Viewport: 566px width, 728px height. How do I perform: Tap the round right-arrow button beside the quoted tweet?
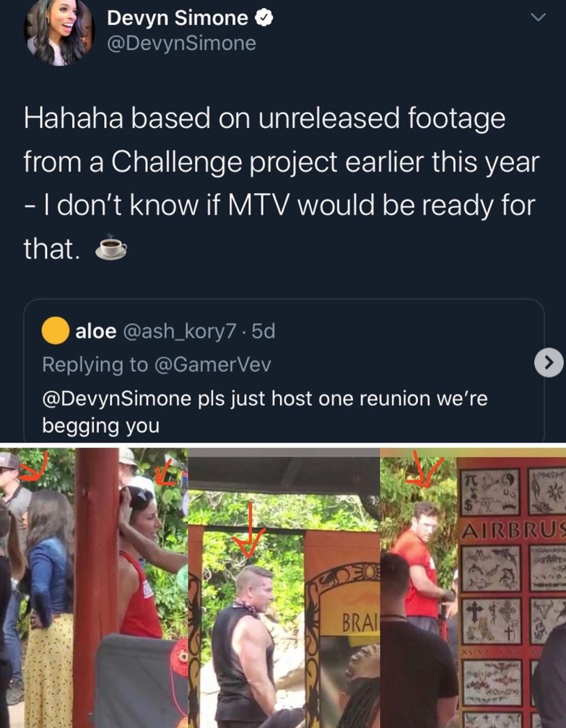(549, 362)
